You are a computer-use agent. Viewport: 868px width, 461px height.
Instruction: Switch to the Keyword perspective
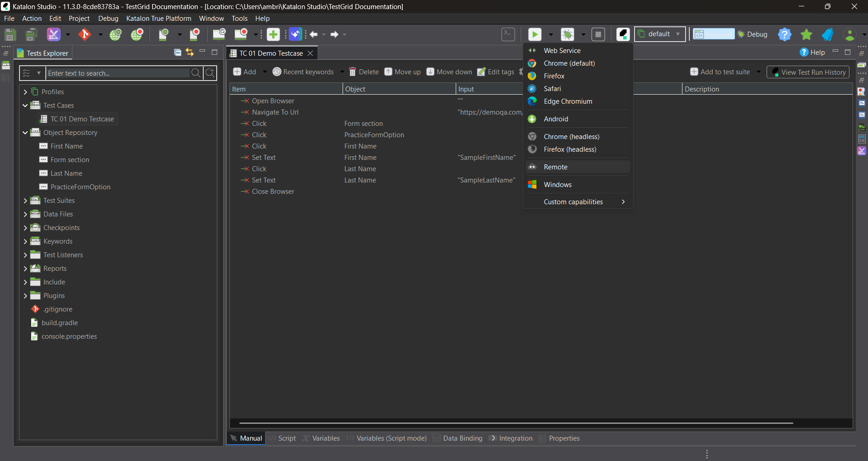click(x=714, y=34)
